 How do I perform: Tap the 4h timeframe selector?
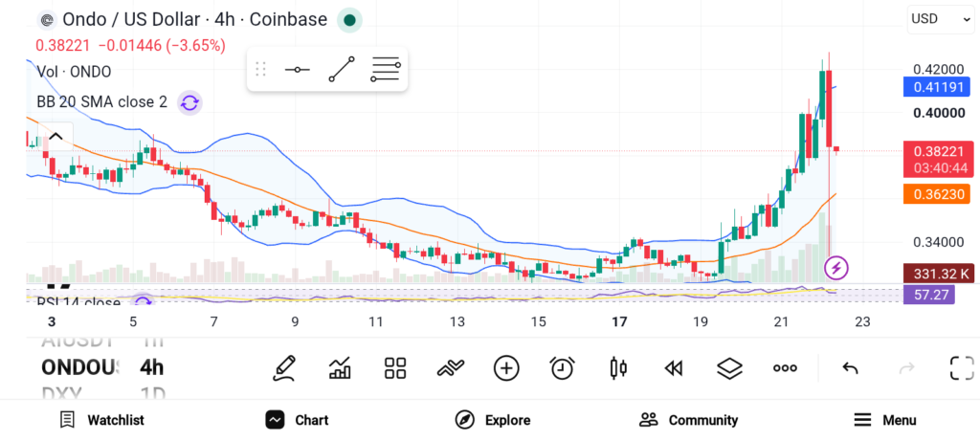(x=152, y=367)
